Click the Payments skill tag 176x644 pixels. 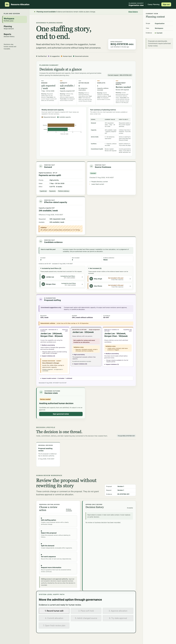pyautogui.click(x=52, y=191)
